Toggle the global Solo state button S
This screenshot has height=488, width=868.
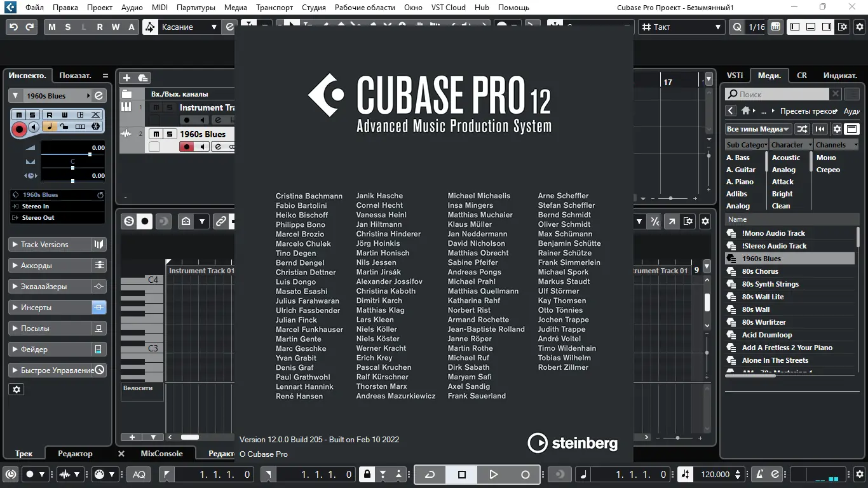[68, 27]
